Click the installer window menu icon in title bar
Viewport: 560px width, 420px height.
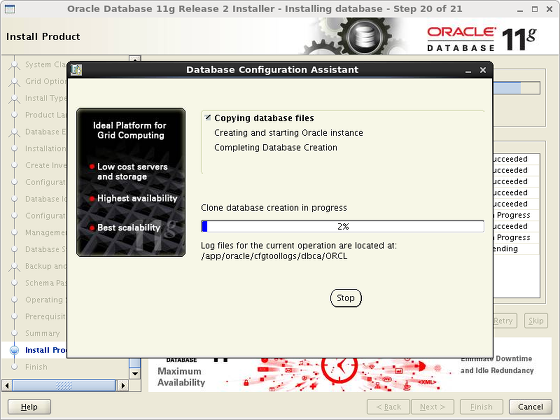click(10, 9)
